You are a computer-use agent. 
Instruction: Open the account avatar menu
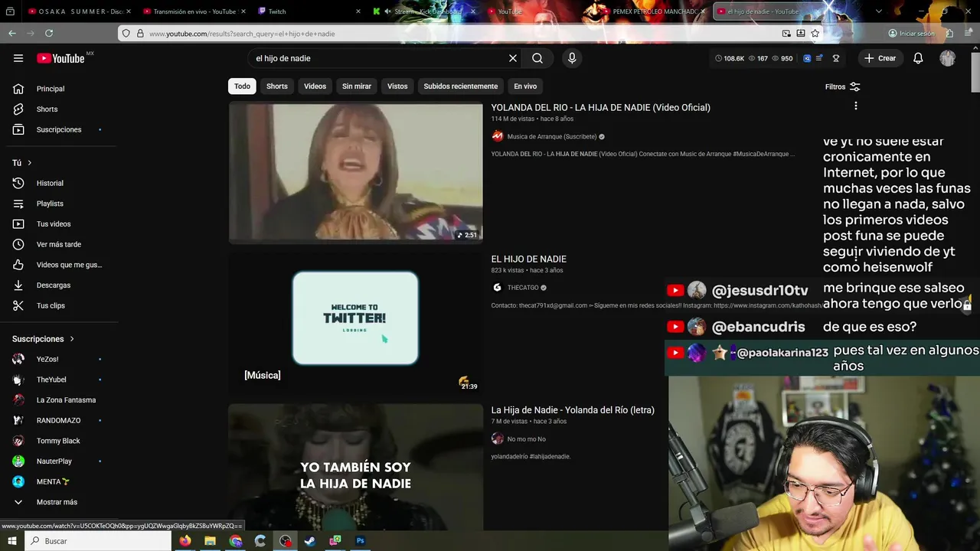(x=948, y=58)
